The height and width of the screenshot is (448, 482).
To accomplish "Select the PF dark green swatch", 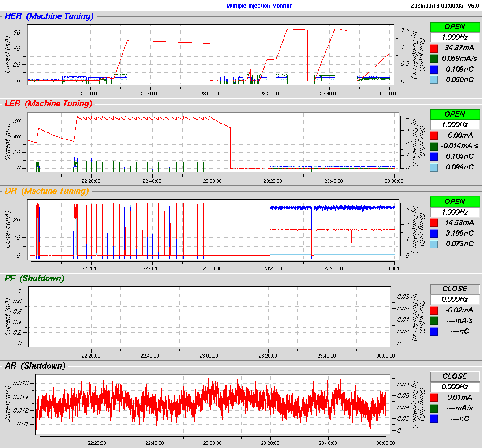I will click(x=434, y=320).
